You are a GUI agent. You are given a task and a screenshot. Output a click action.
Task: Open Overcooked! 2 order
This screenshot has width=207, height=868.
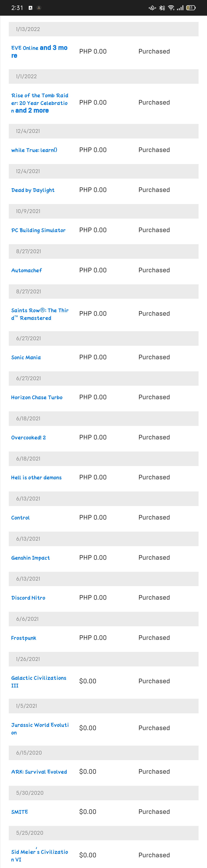pos(28,438)
